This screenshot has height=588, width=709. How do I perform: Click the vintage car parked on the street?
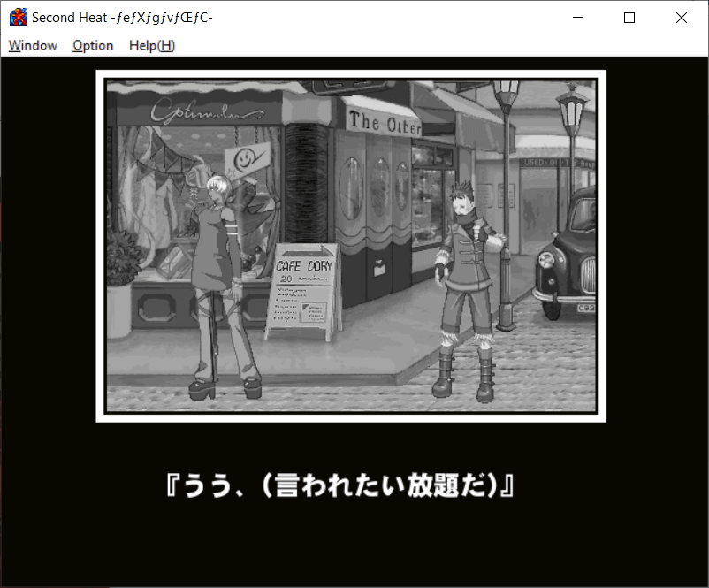(567, 256)
